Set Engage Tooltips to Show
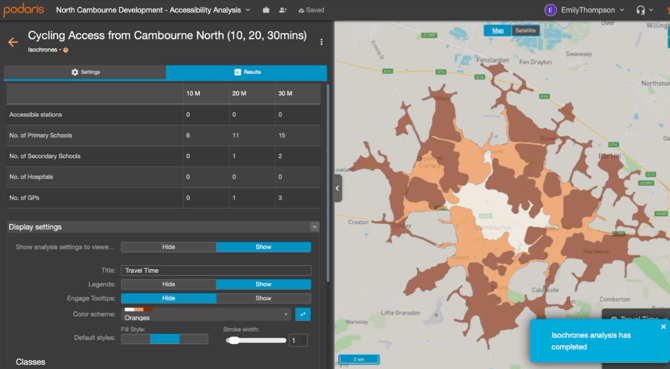 (264, 298)
